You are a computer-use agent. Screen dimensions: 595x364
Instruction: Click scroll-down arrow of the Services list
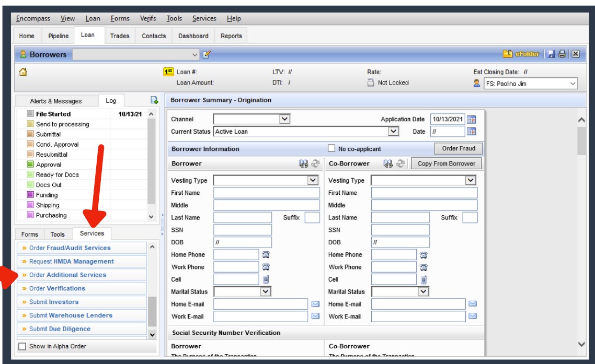tap(152, 334)
